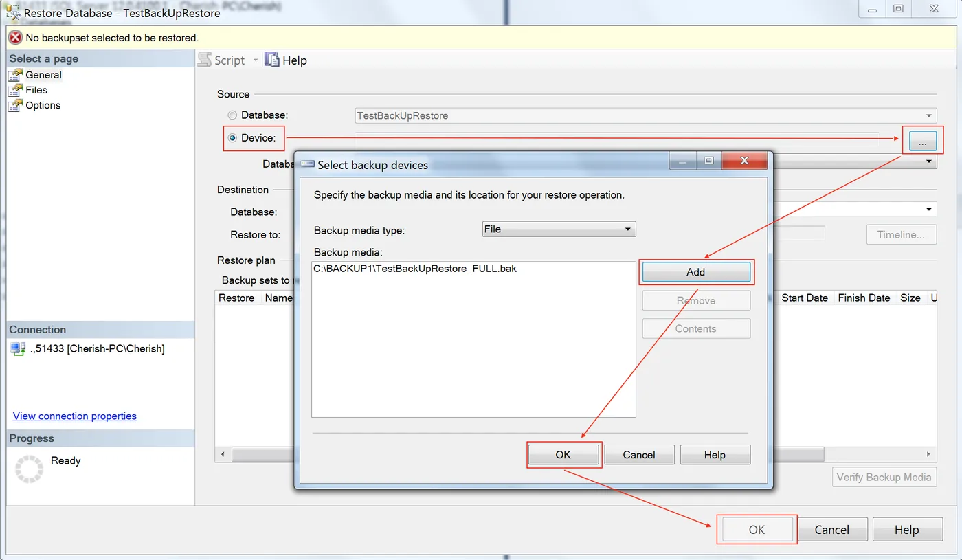Click the ellipsis browse device button
This screenshot has width=962, height=560.
pyautogui.click(x=922, y=142)
